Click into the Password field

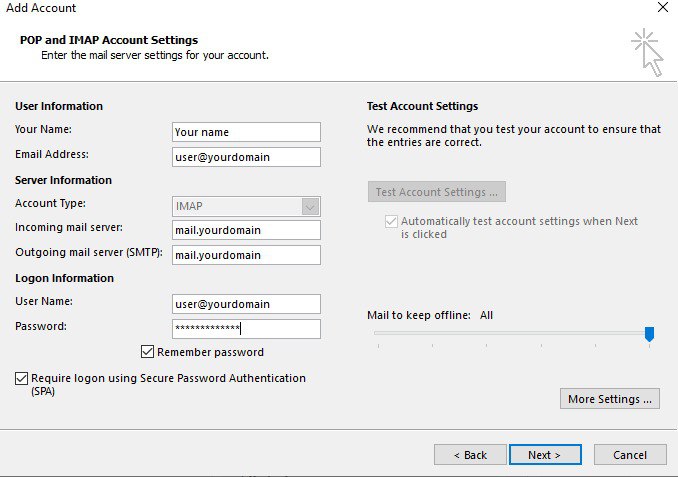pyautogui.click(x=246, y=329)
